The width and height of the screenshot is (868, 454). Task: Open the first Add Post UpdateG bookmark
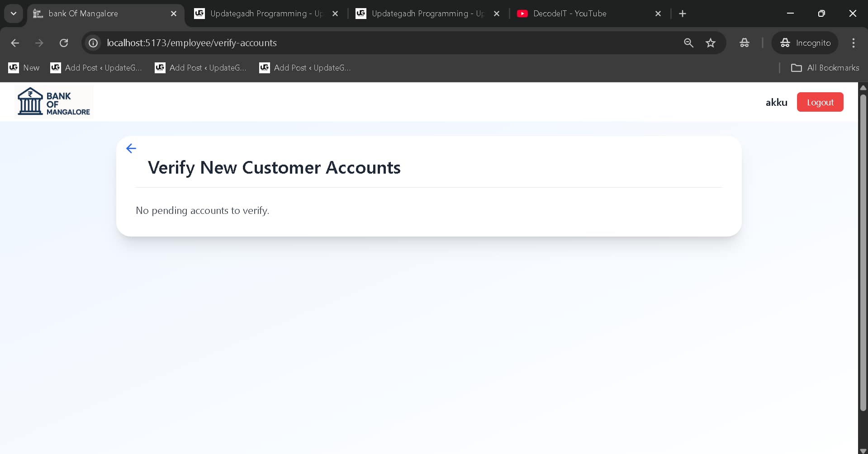96,68
